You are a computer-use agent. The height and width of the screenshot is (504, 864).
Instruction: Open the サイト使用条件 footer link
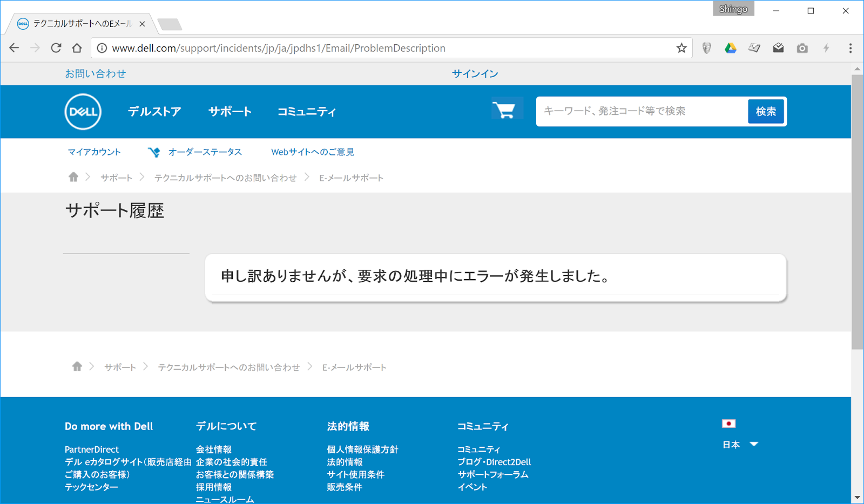click(x=356, y=474)
